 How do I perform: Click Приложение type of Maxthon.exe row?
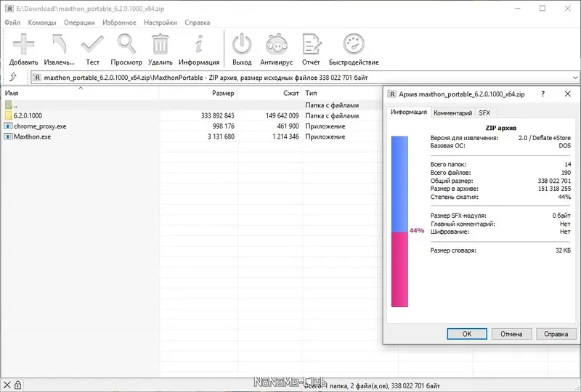pos(325,136)
